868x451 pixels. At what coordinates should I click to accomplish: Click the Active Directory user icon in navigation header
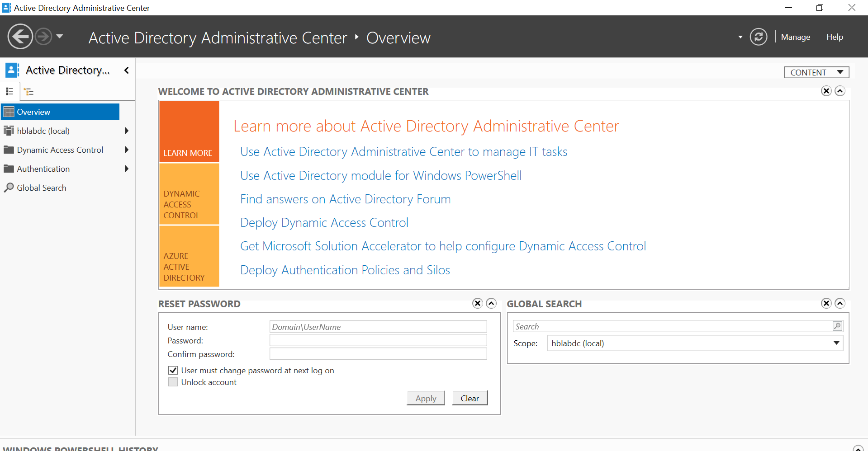click(x=12, y=70)
